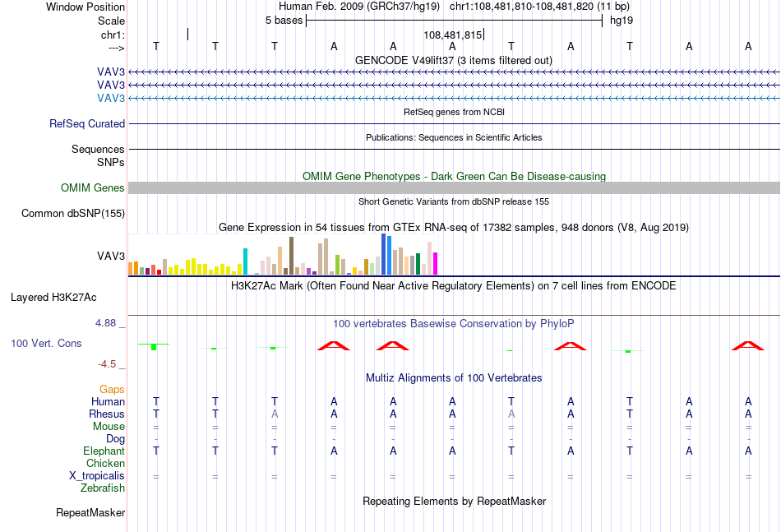
Task: Click the Scale track label
Action: point(111,21)
